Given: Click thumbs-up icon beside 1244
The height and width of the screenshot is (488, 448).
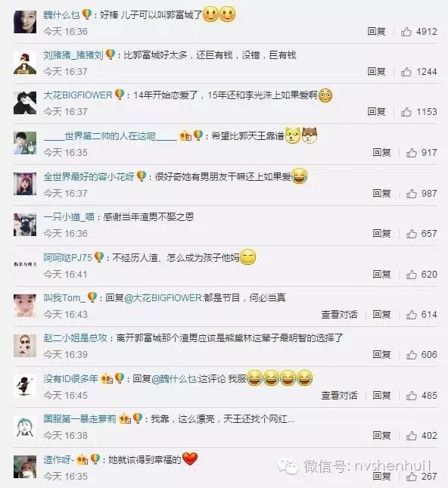Looking at the screenshot, I should (x=406, y=72).
